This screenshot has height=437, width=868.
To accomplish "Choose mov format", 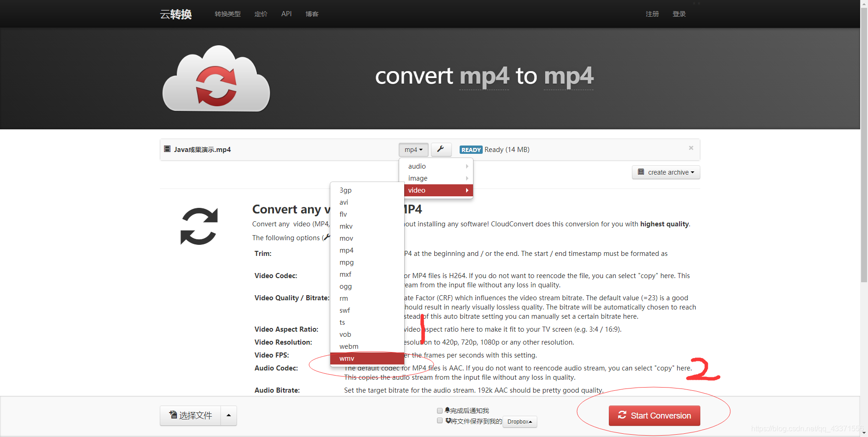I will coord(367,238).
